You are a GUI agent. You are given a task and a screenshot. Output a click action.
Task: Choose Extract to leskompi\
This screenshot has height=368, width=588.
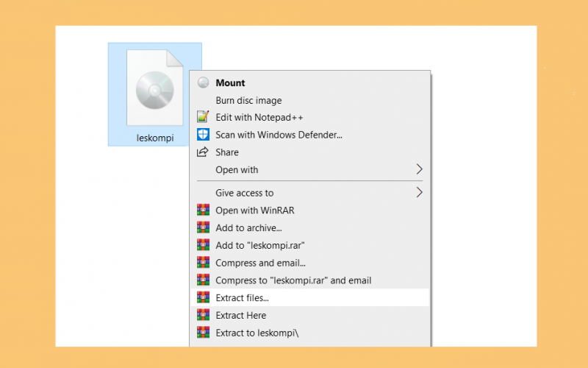pyautogui.click(x=309, y=333)
